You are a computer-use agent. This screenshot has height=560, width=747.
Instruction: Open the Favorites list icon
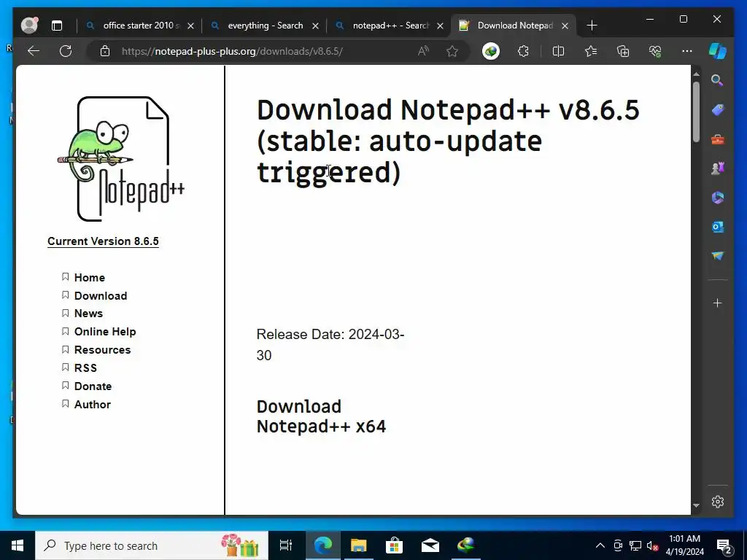pos(591,51)
